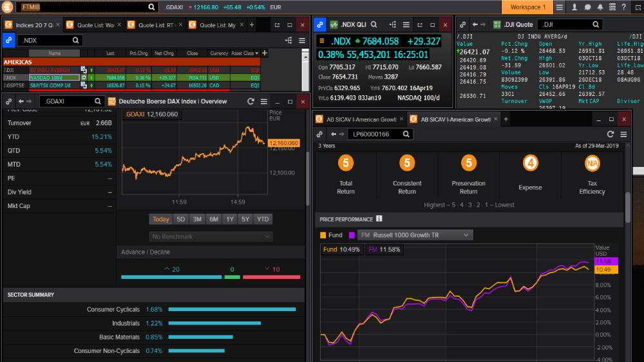
Task: Open the fund panel hamburger menu
Action: coord(623,134)
